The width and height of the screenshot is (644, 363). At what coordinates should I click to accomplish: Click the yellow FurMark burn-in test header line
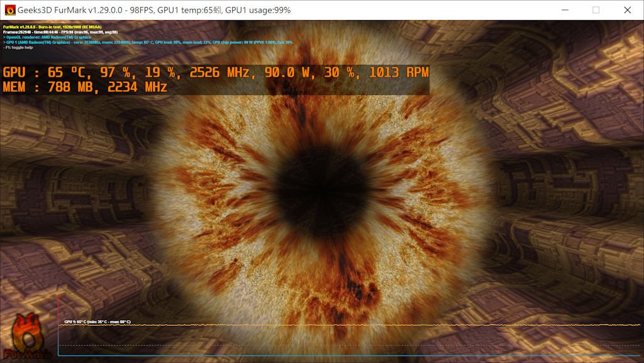coord(60,27)
